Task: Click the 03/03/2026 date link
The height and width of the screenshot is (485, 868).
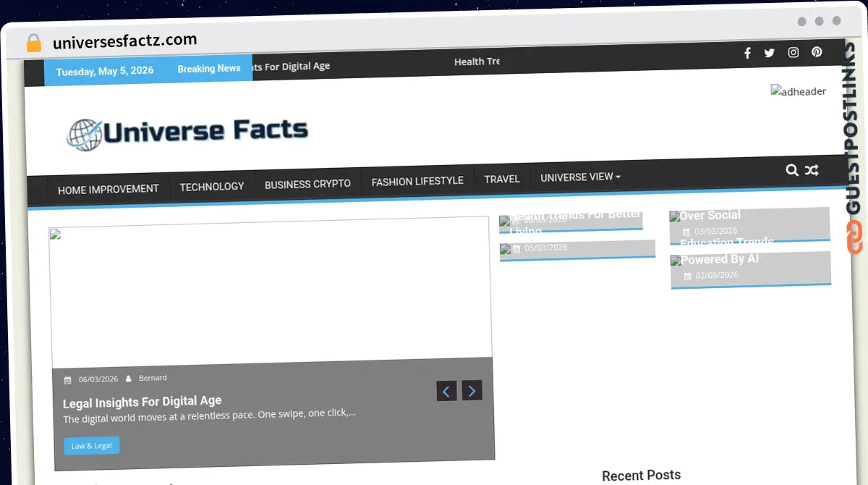Action: point(715,232)
